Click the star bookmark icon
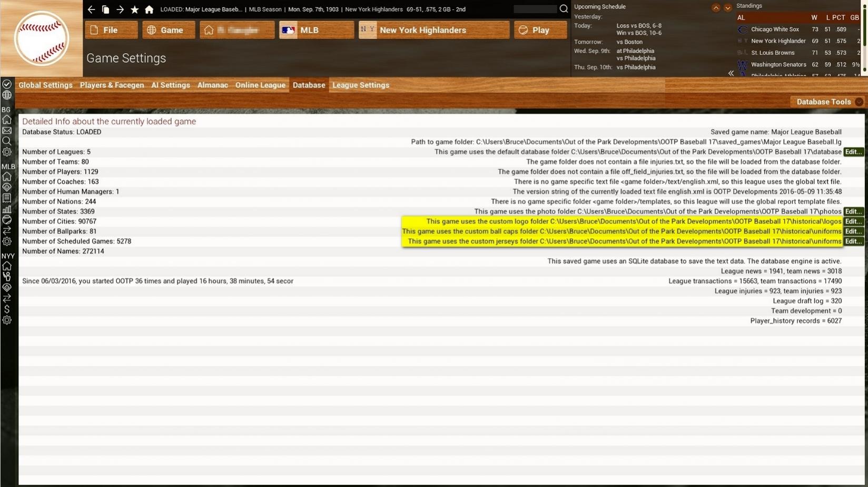This screenshot has height=487, width=868. (135, 9)
